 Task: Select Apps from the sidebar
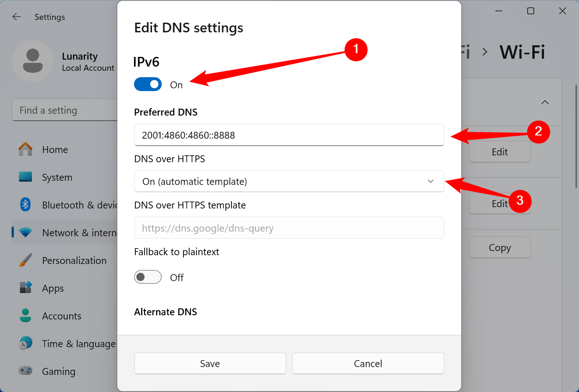[52, 288]
